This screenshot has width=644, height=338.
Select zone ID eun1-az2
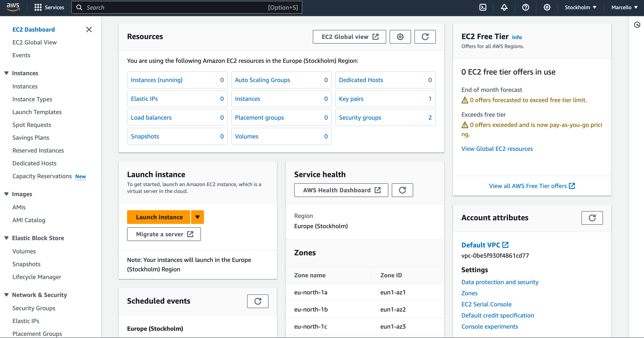(x=393, y=310)
